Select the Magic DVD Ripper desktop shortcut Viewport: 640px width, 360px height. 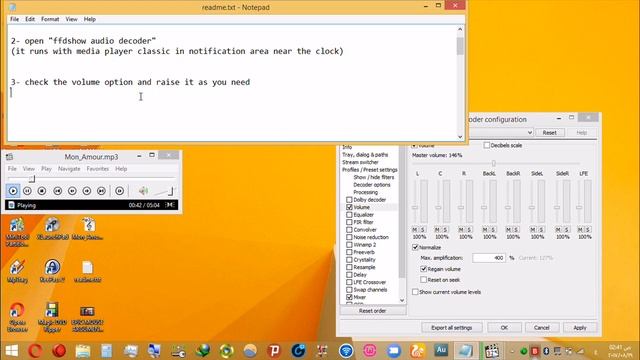(52, 317)
